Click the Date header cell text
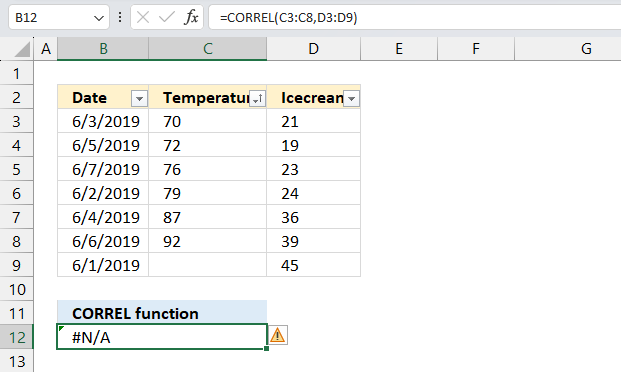Screen dimensions: 621x372 pyautogui.click(x=90, y=97)
